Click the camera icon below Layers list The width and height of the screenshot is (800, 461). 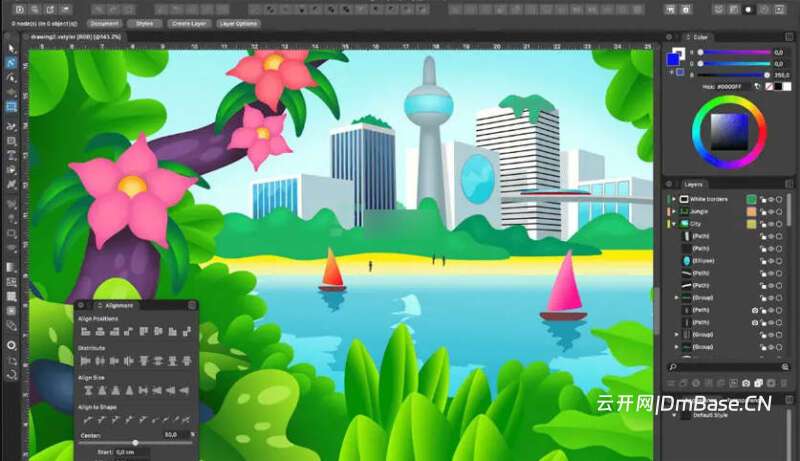tap(746, 383)
